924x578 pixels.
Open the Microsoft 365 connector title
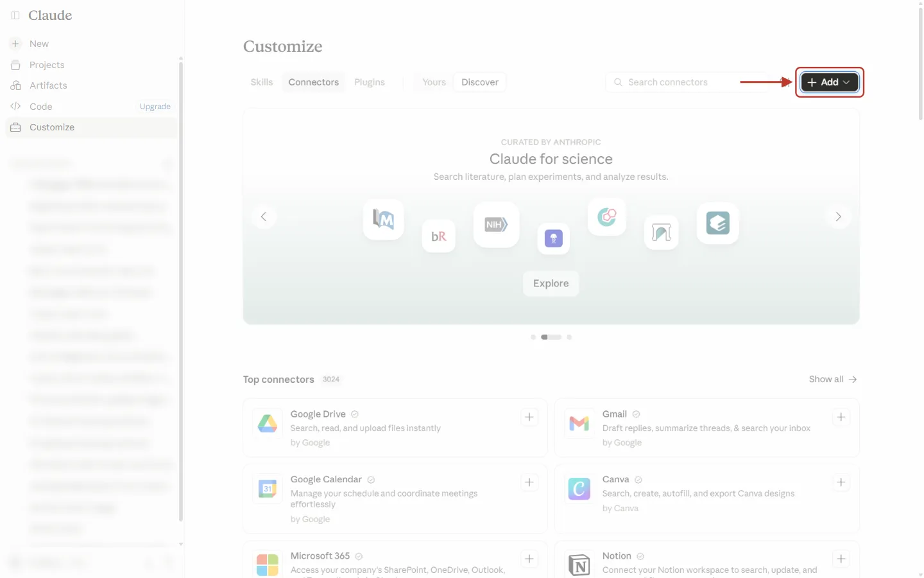coord(320,556)
